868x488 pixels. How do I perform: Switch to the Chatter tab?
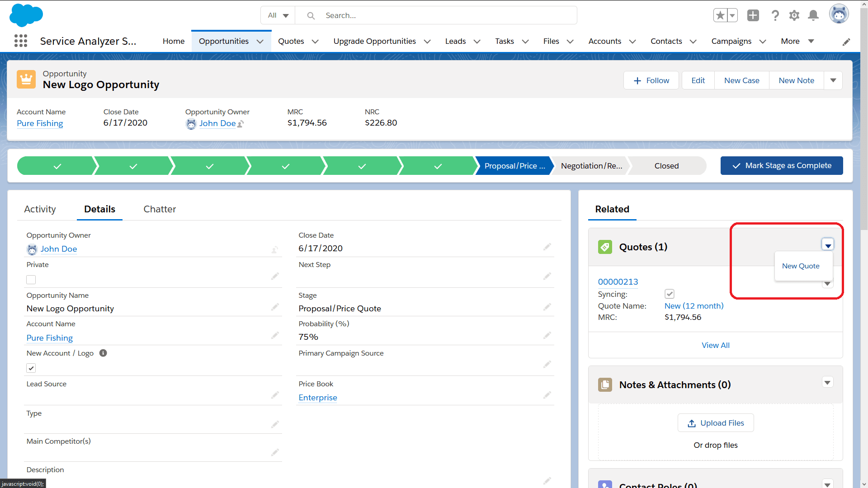tap(160, 209)
